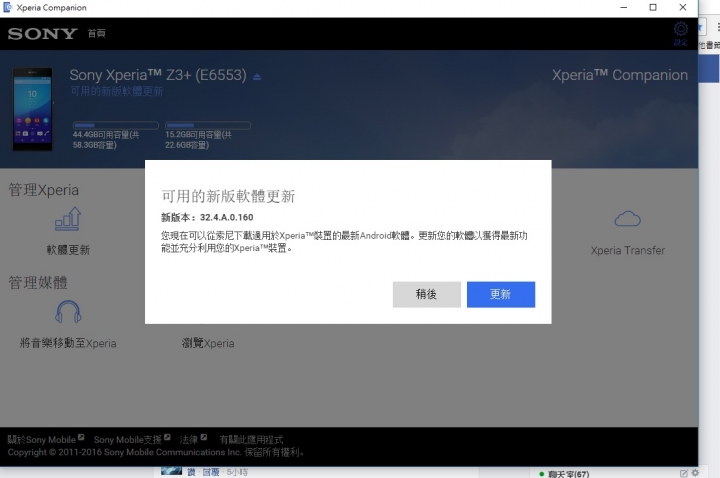Click the 稍後 button to postpone update
Screen dimensions: 720x478
coord(427,294)
